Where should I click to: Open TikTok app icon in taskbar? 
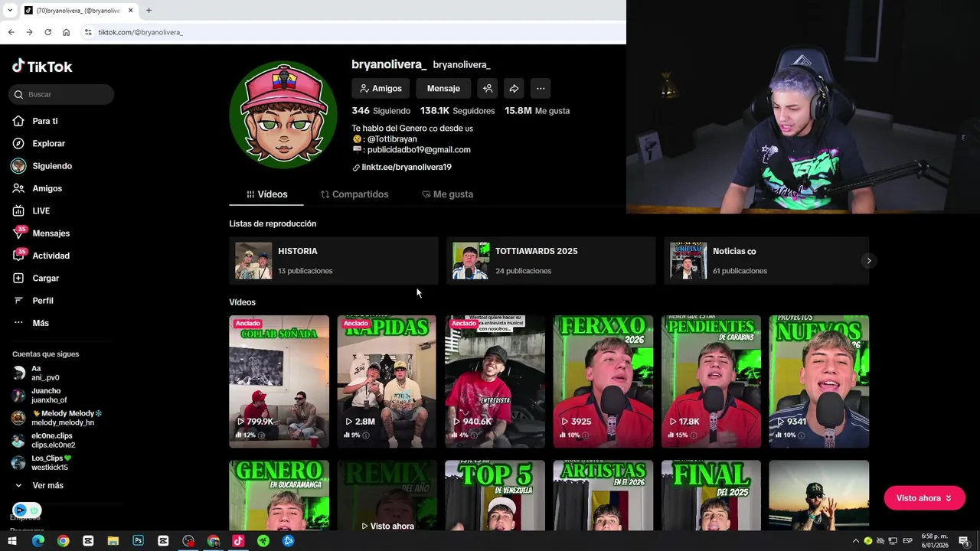[x=238, y=541]
